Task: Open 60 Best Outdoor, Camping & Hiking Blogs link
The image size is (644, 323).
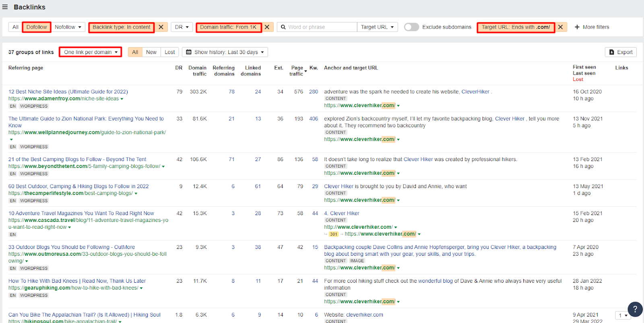Action: tap(78, 186)
